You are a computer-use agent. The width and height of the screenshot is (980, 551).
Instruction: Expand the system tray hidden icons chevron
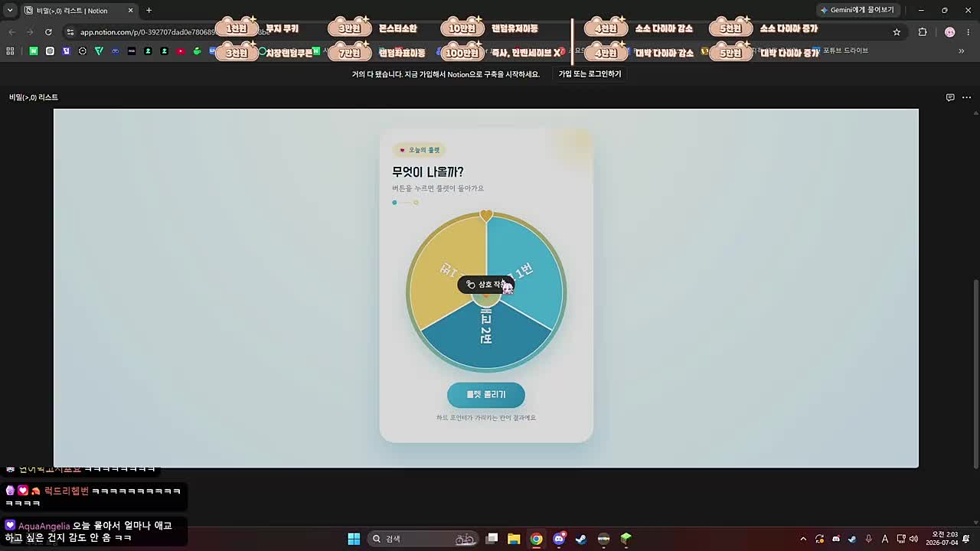(802, 539)
